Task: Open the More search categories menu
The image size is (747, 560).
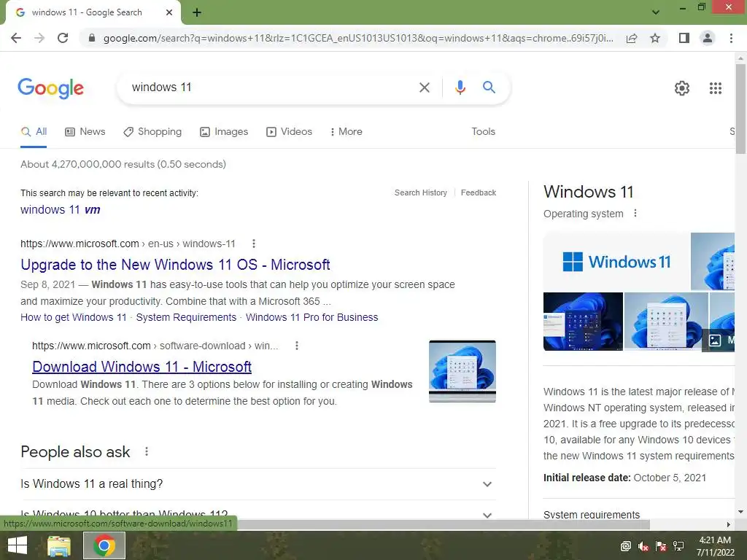Action: (x=346, y=132)
